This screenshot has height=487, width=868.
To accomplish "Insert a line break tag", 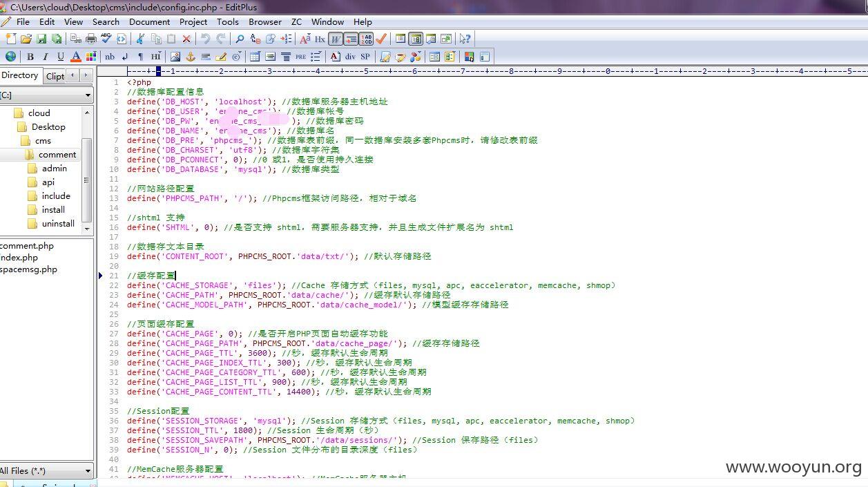I will tap(125, 57).
